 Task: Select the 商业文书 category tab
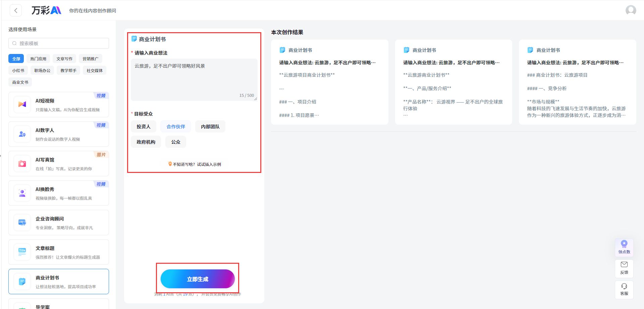[x=20, y=82]
